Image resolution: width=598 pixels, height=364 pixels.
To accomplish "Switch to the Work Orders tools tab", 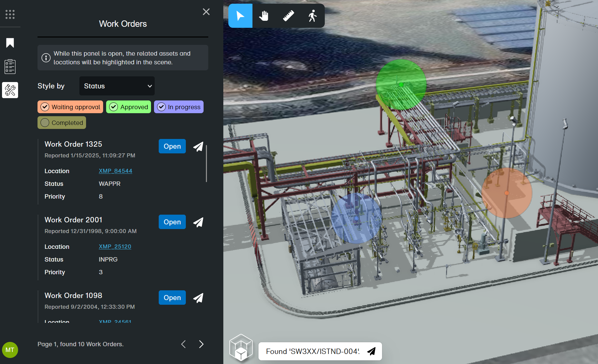I will coord(10,90).
